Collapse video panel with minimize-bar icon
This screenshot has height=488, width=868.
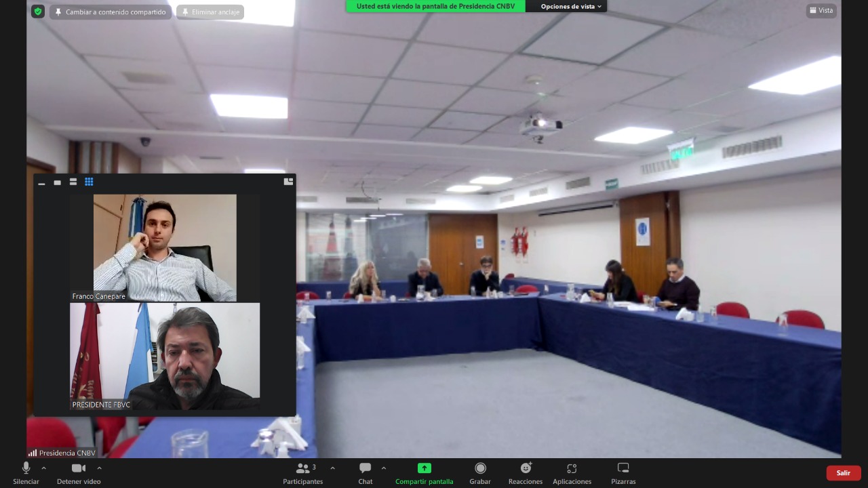(x=41, y=182)
